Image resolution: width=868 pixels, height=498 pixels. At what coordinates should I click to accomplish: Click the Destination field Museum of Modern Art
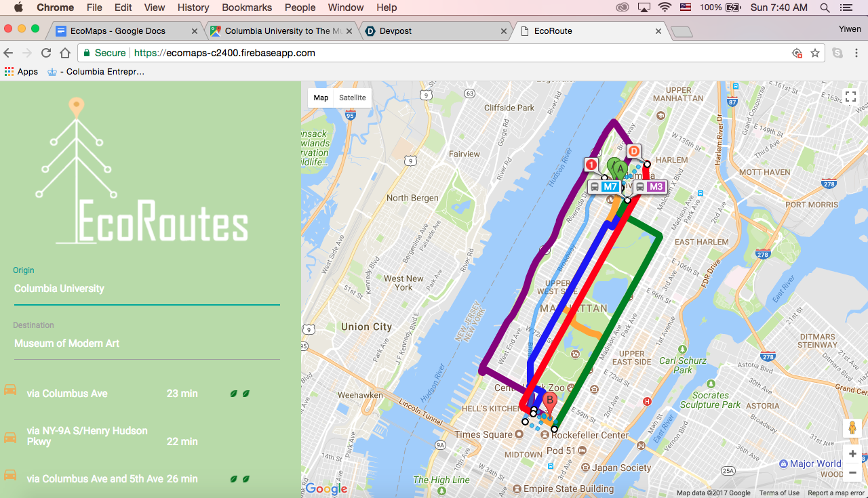(146, 344)
